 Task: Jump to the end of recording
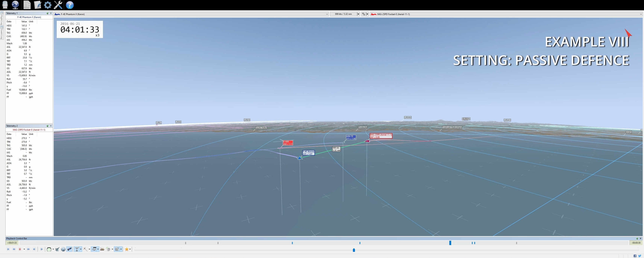pos(34,249)
